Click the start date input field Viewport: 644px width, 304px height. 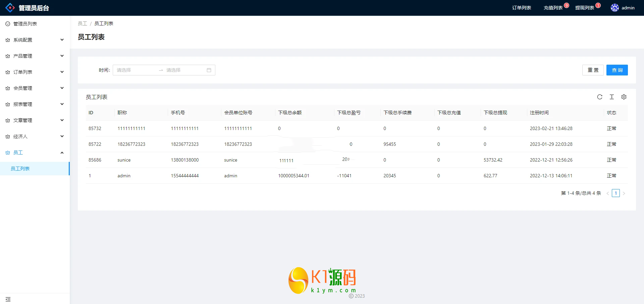point(136,70)
